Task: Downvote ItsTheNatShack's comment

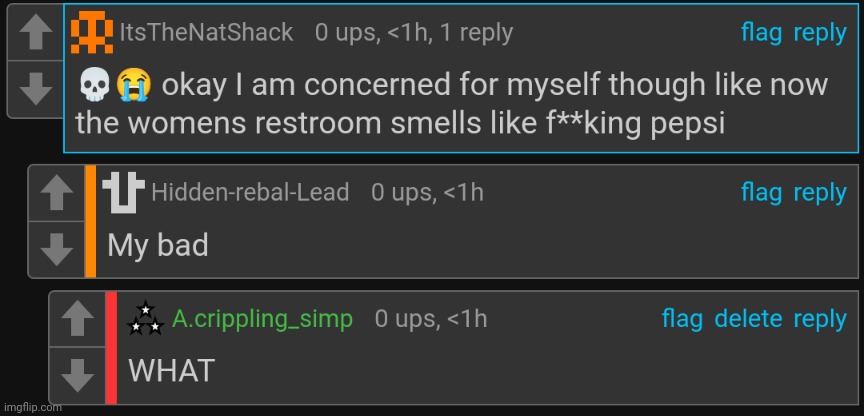Action: pos(35,88)
